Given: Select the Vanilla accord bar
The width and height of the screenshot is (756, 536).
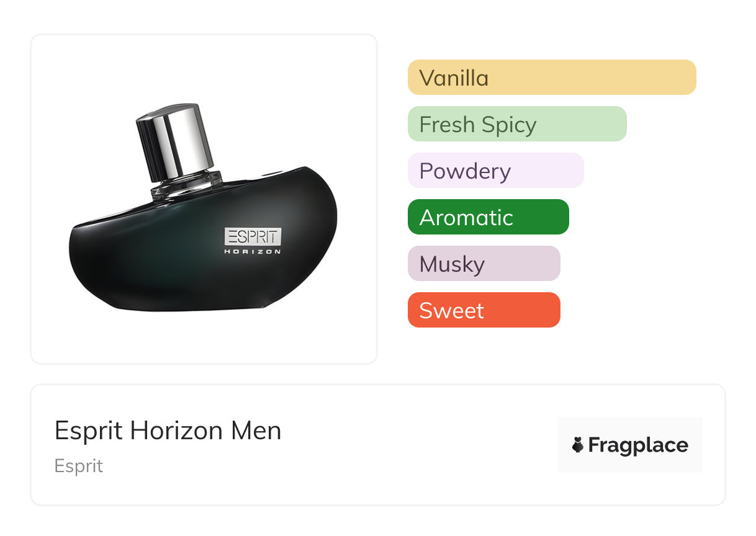Looking at the screenshot, I should coord(551,78).
